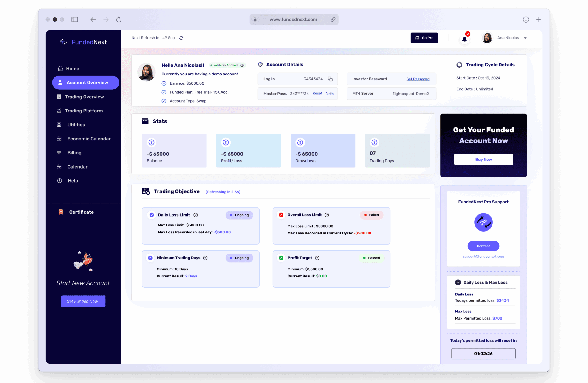The width and height of the screenshot is (588, 383).
Task: Open the Add-On Applied info popup
Action: click(x=242, y=65)
